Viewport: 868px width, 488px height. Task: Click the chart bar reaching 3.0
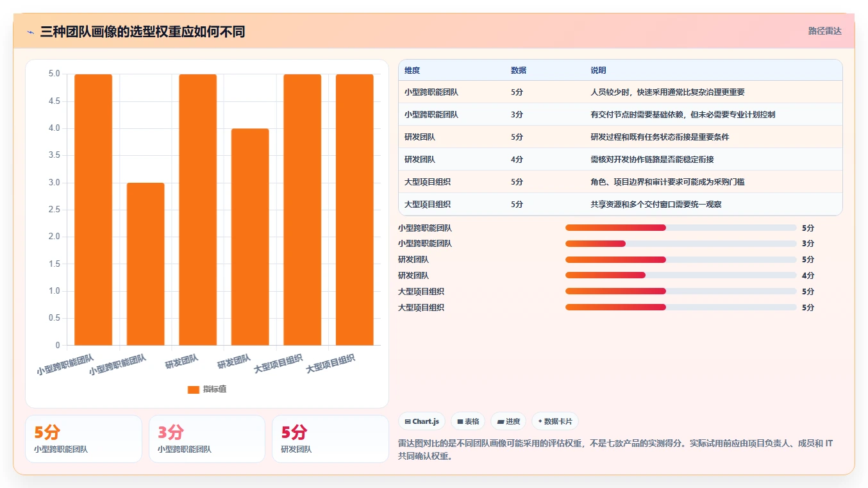pos(146,264)
